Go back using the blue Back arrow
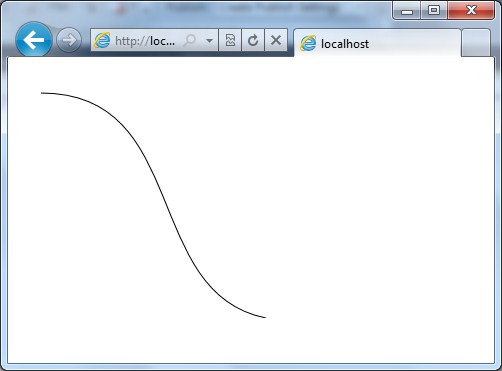The width and height of the screenshot is (502, 371). (34, 40)
